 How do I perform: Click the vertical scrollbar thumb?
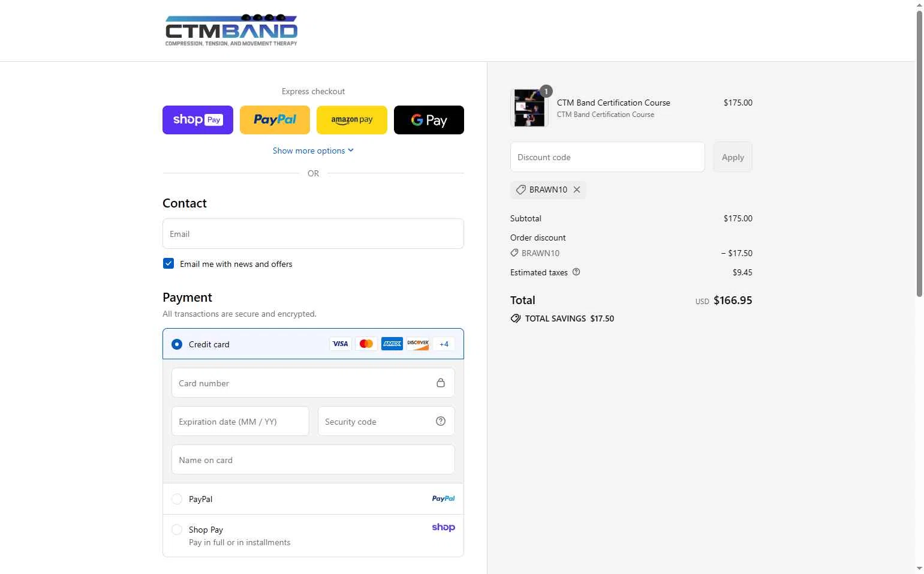[x=919, y=154]
